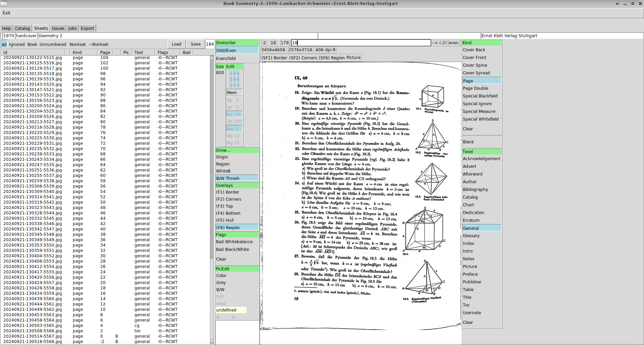The width and height of the screenshot is (644, 345).
Task: Choose the Odd/Even shot order
Action: pyautogui.click(x=237, y=50)
